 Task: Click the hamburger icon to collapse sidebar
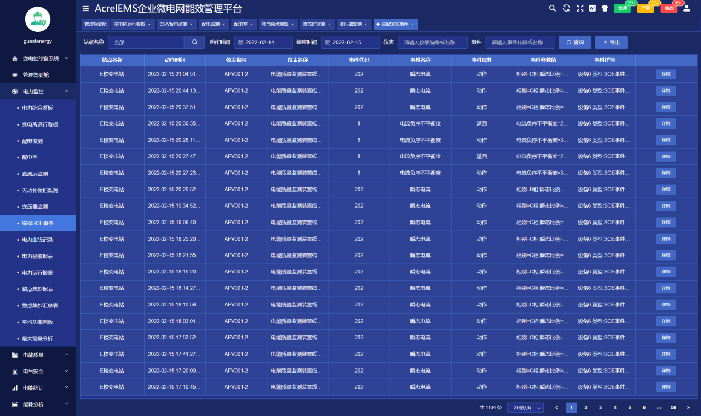(x=84, y=8)
